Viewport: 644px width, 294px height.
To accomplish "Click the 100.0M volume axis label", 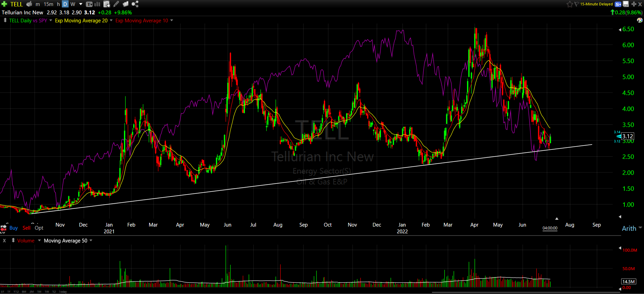I will click(630, 250).
